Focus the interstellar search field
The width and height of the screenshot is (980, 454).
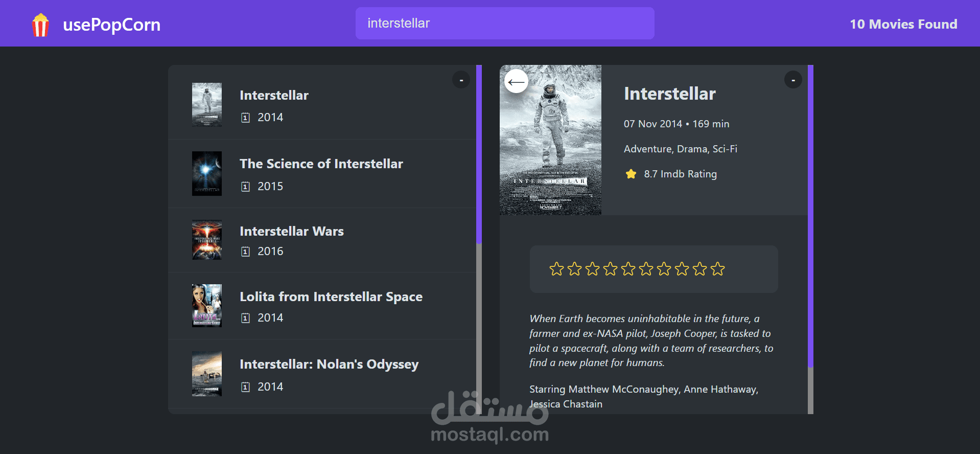tap(505, 23)
